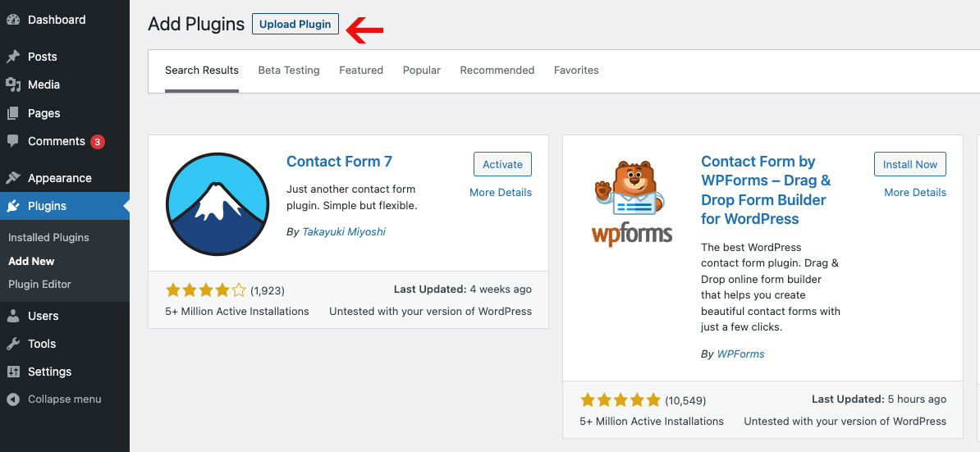Open the Beta Testing tab

pyautogui.click(x=289, y=71)
